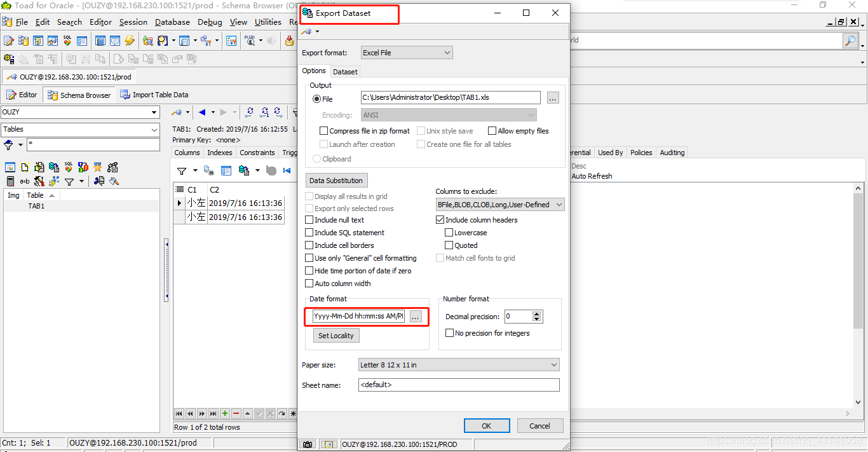Switch to the Dataset tab

[345, 72]
